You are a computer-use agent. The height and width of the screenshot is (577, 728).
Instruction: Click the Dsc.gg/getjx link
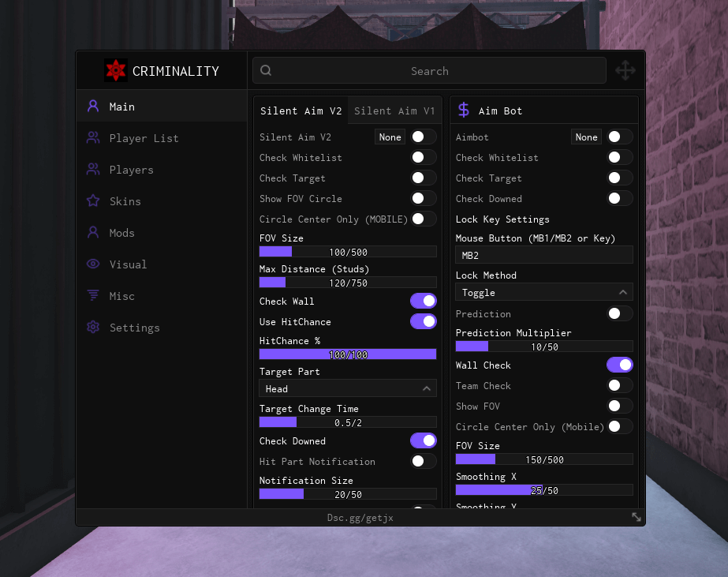(x=360, y=518)
